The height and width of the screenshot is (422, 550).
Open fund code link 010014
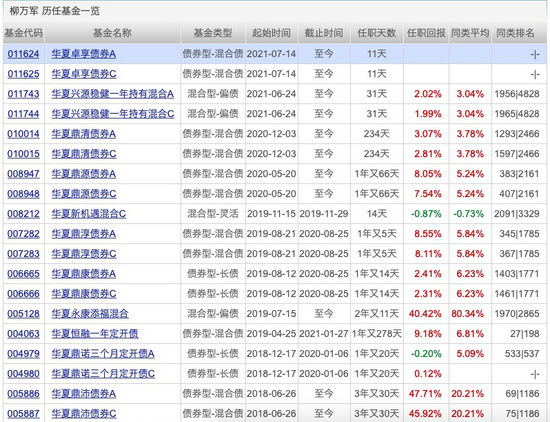tap(23, 134)
